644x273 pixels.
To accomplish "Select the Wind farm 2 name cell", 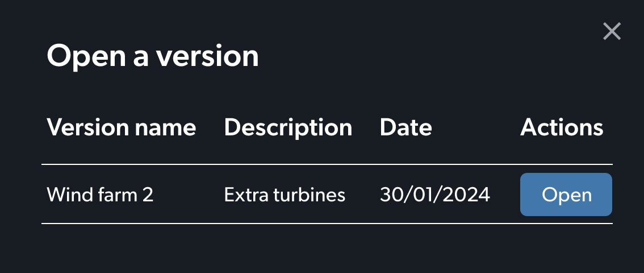I will [x=100, y=195].
